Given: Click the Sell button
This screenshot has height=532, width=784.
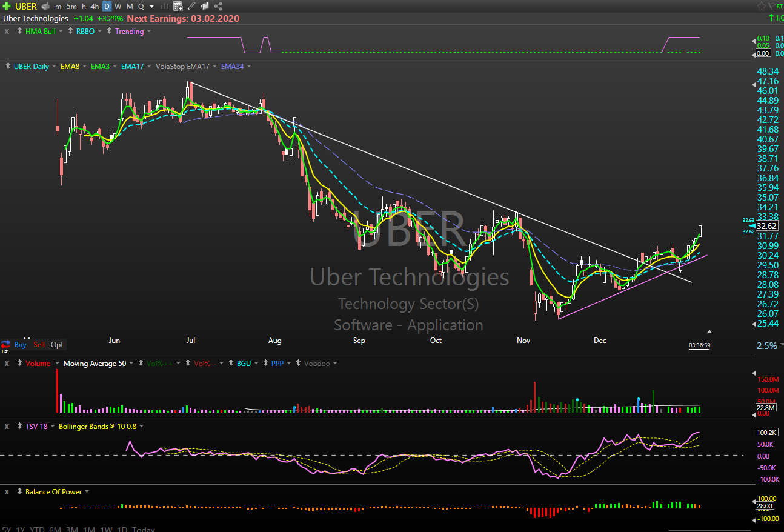Looking at the screenshot, I should point(39,345).
